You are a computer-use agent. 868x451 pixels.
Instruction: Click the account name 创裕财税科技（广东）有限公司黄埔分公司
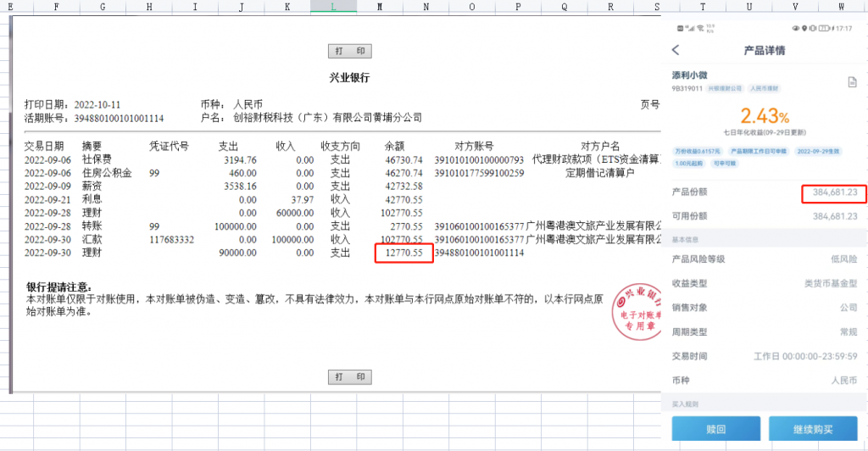pyautogui.click(x=328, y=118)
